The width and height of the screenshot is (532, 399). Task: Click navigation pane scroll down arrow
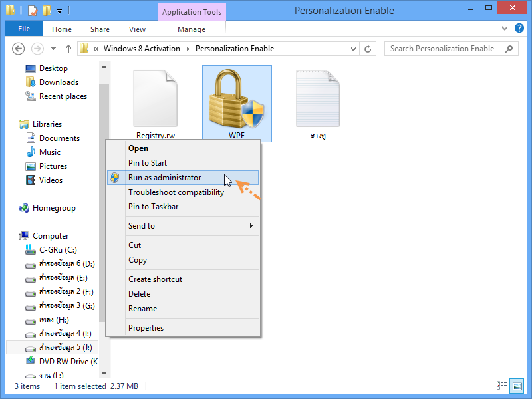(x=104, y=373)
